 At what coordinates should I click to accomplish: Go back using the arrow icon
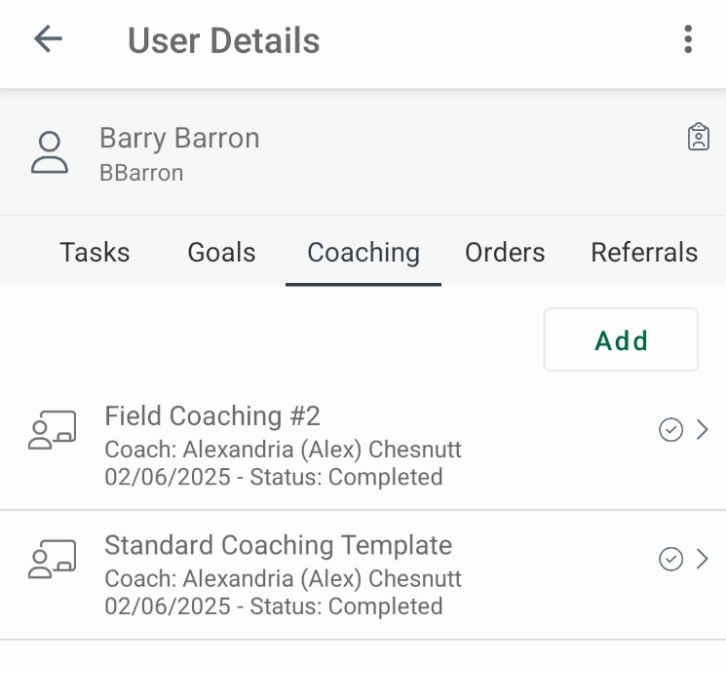coord(48,39)
